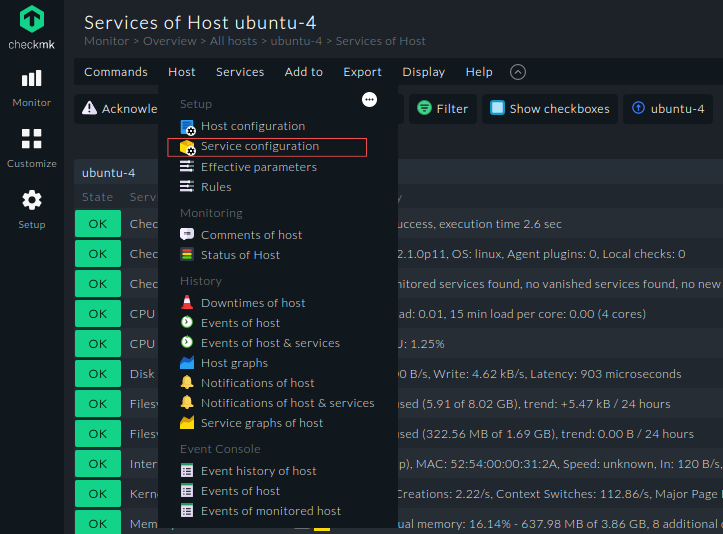Click the clock icon beside History Events of host
This screenshot has height=534, width=723.
pos(187,322)
